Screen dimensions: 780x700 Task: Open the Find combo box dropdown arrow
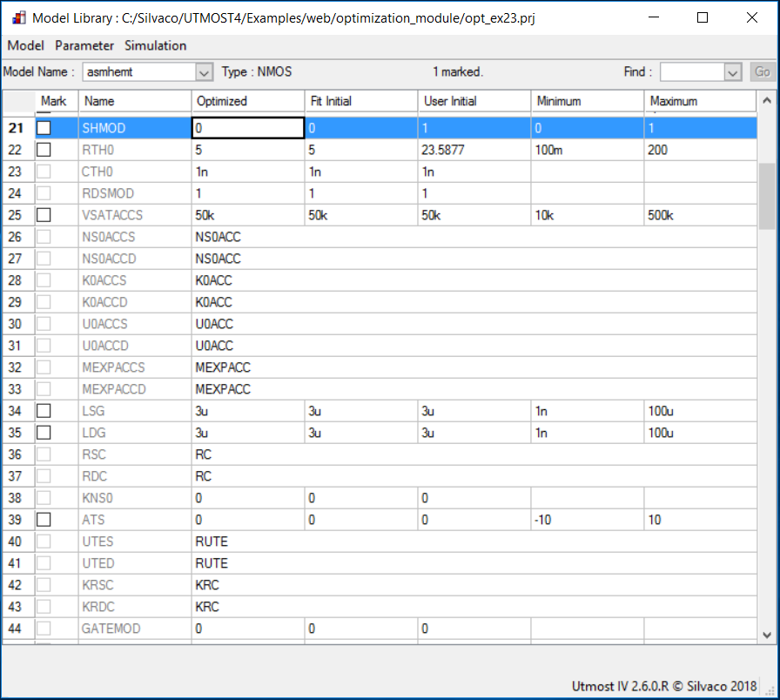point(732,72)
